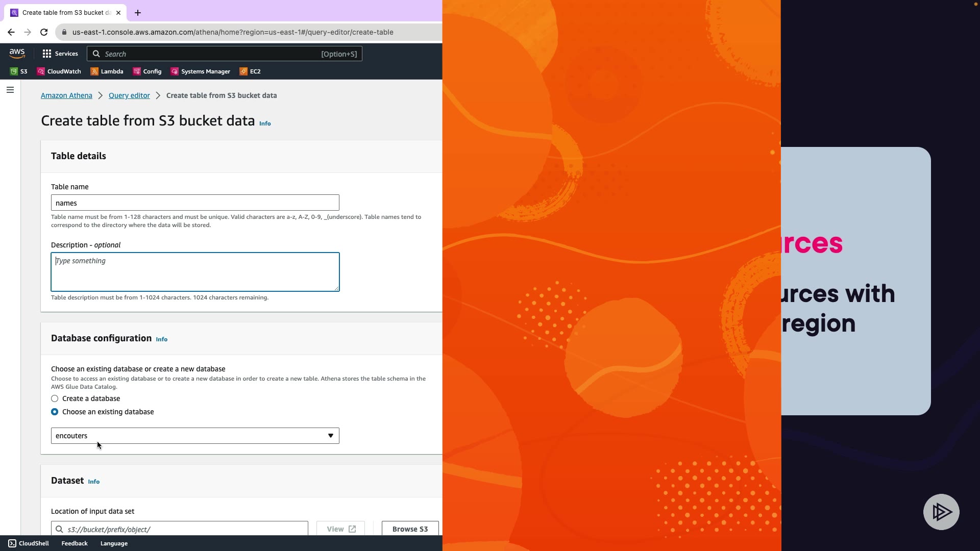Open the Lambda favorites shortcut
This screenshot has height=551, width=980.
(x=107, y=71)
